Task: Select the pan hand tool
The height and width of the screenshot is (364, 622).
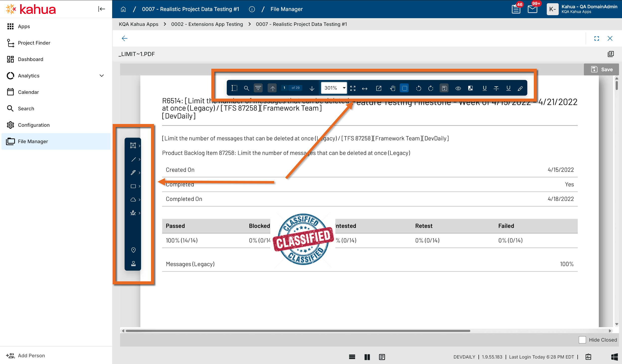Action: coord(392,88)
